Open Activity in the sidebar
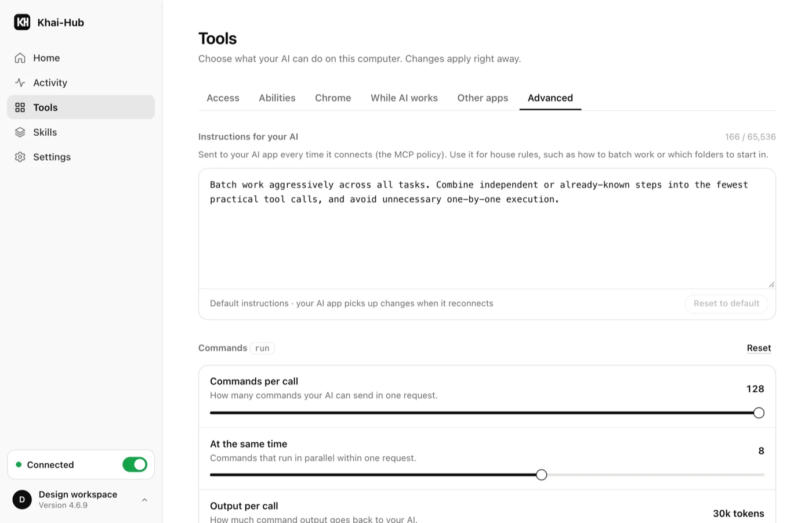The width and height of the screenshot is (812, 523). coord(81,82)
